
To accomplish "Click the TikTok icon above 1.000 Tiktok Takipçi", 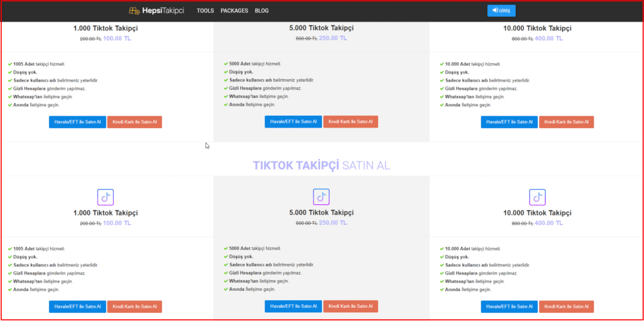I will 105,197.
